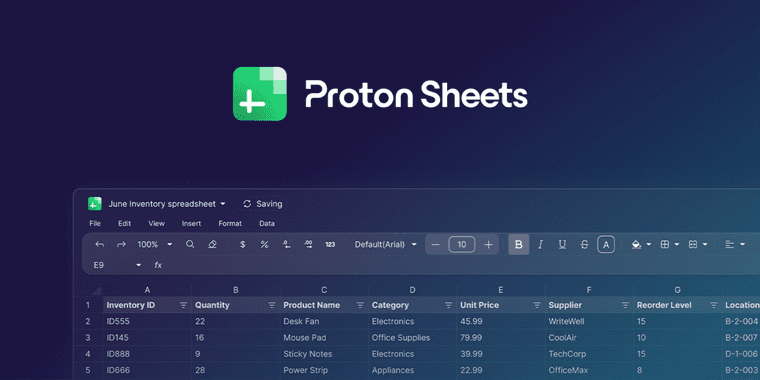Click the cell containing Office Supplies
The height and width of the screenshot is (380, 760).
pos(412,337)
